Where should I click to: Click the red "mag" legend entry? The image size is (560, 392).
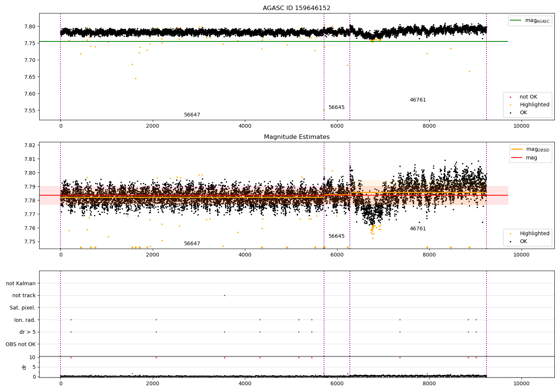[524, 158]
